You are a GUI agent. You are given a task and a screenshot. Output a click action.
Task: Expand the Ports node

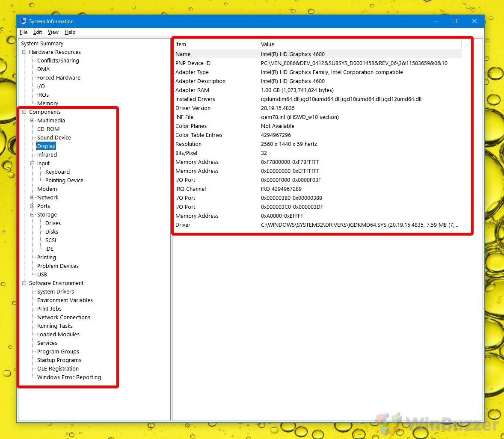click(33, 206)
